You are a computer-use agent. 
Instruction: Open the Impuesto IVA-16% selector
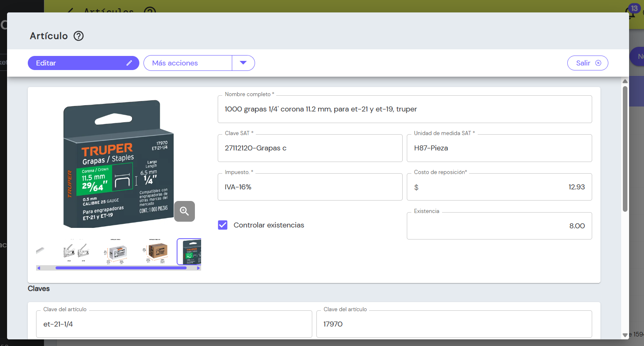310,187
